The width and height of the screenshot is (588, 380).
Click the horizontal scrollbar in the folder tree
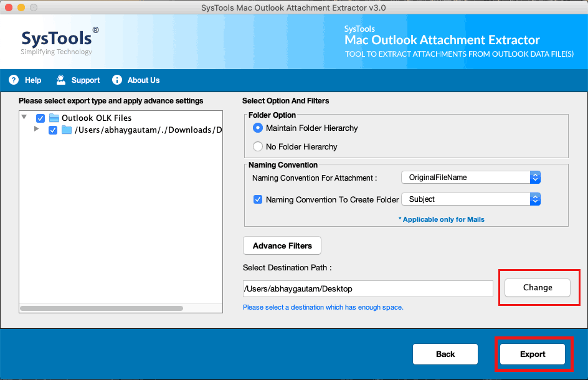tap(102, 308)
